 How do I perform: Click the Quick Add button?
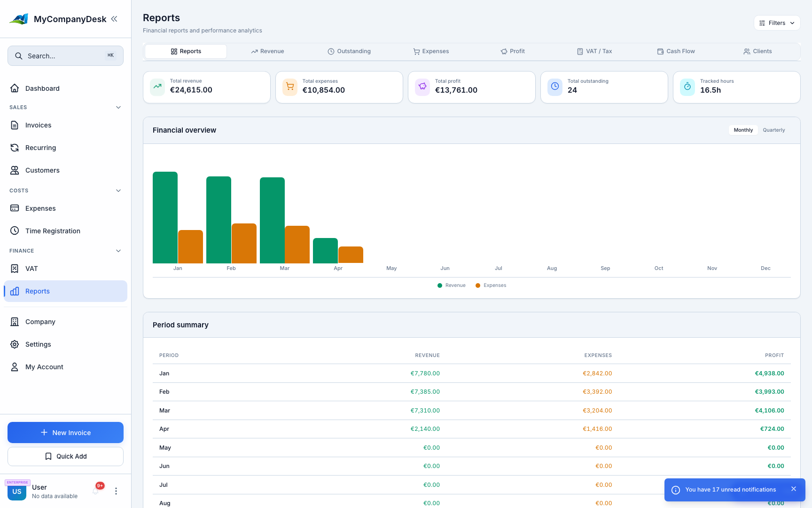65,456
